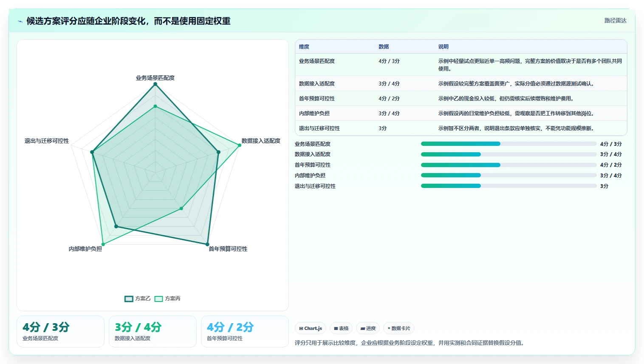The image size is (644, 364).
Task: Click the footer note starting 评分只用于展示比较维度
Action: pyautogui.click(x=410, y=343)
